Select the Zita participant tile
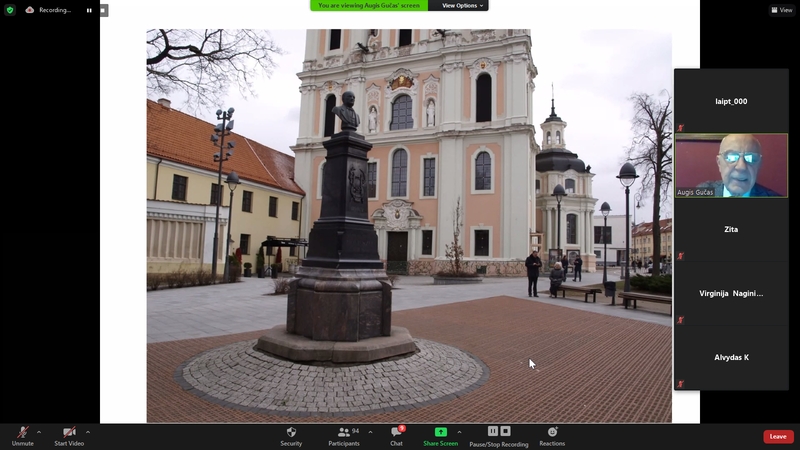800x450 pixels. pyautogui.click(x=731, y=229)
